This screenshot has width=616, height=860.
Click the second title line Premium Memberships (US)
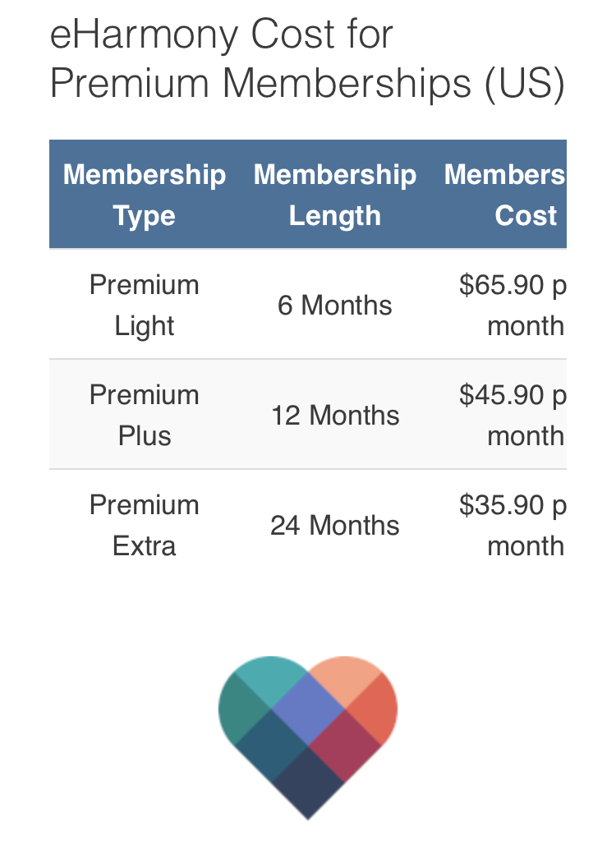(307, 83)
